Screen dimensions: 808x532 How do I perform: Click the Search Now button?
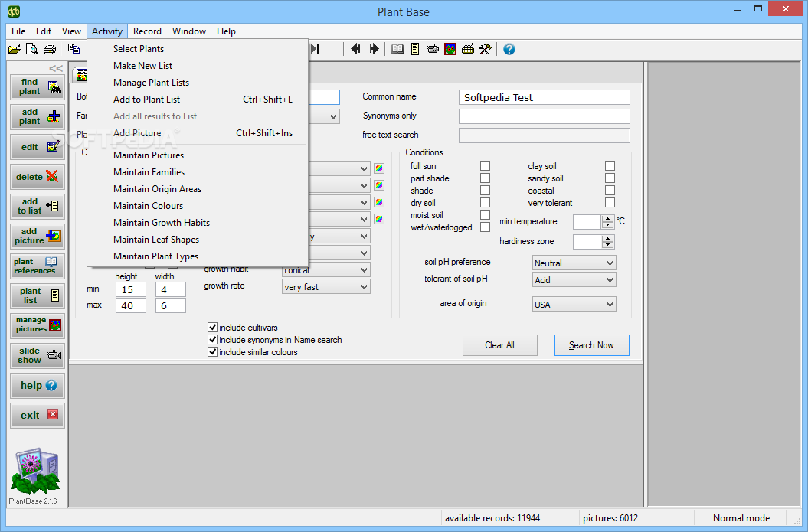[591, 345]
